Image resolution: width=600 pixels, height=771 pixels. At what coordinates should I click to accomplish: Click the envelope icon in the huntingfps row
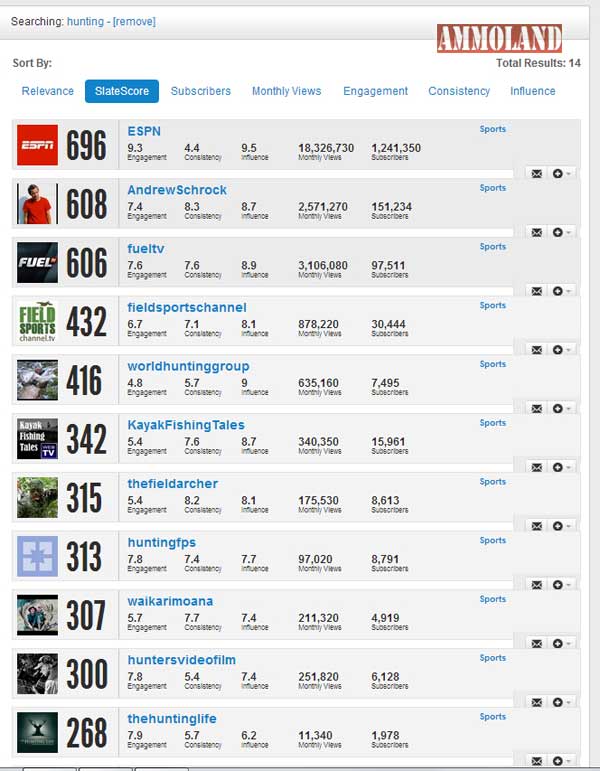click(537, 585)
